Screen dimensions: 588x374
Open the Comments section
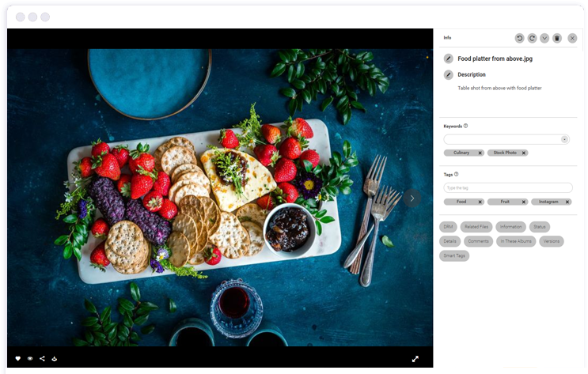click(479, 241)
